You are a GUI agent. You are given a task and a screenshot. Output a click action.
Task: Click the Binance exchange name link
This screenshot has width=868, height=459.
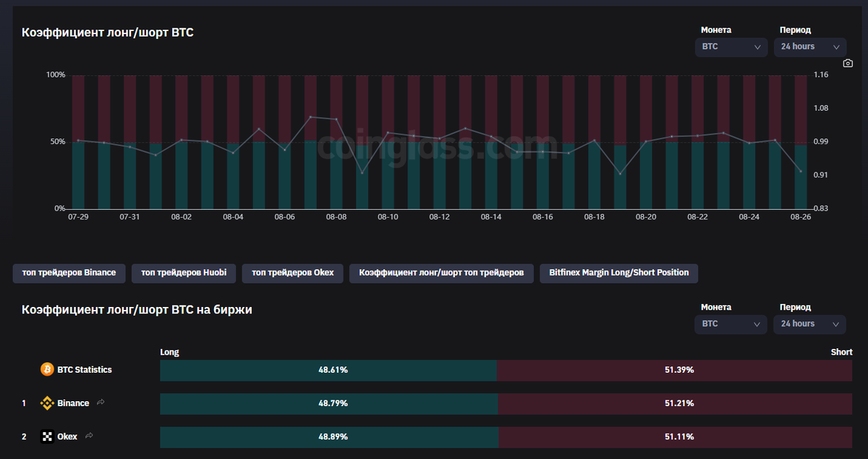(x=73, y=403)
